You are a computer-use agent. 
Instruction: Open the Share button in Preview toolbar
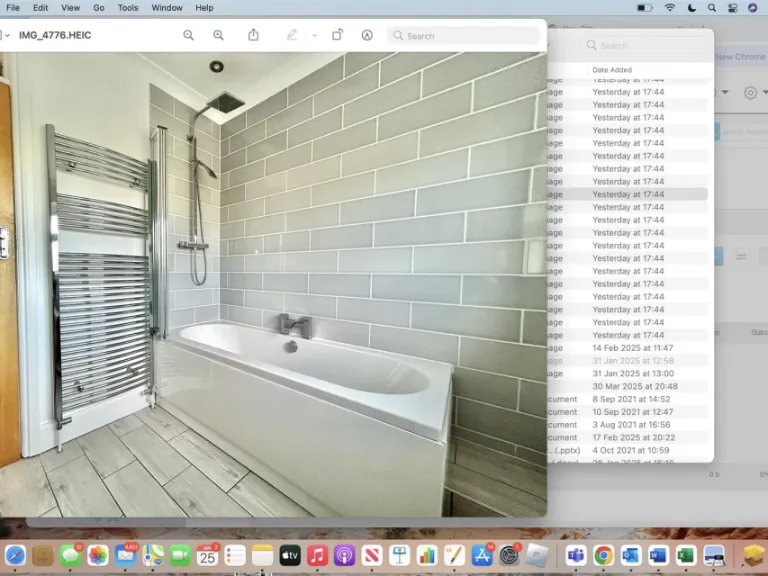253,35
